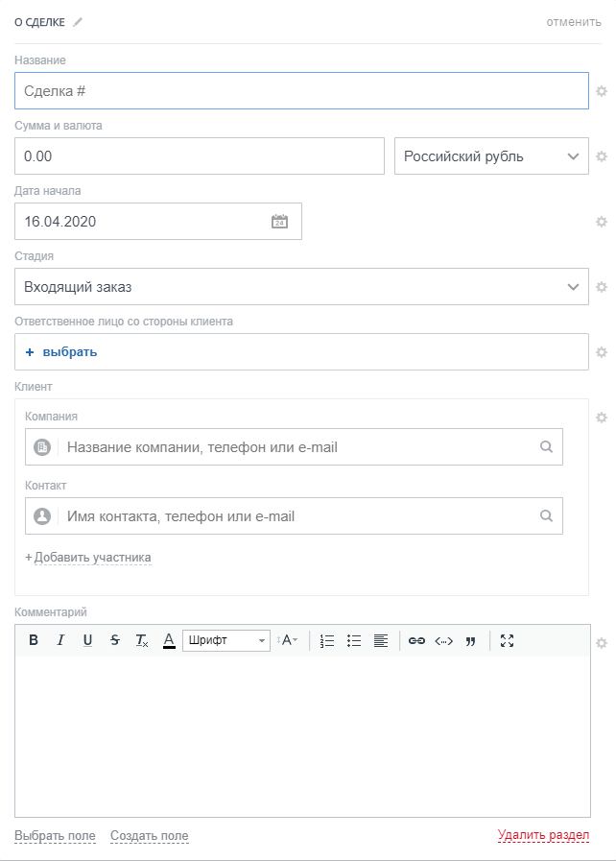Toggle italic text in comment editor
Screen dimensions: 616x861
point(60,641)
